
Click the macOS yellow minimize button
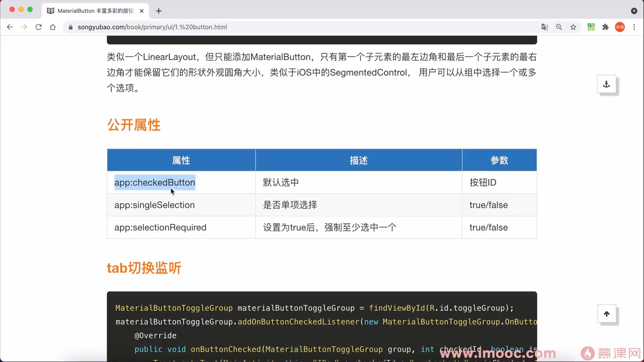21,9
